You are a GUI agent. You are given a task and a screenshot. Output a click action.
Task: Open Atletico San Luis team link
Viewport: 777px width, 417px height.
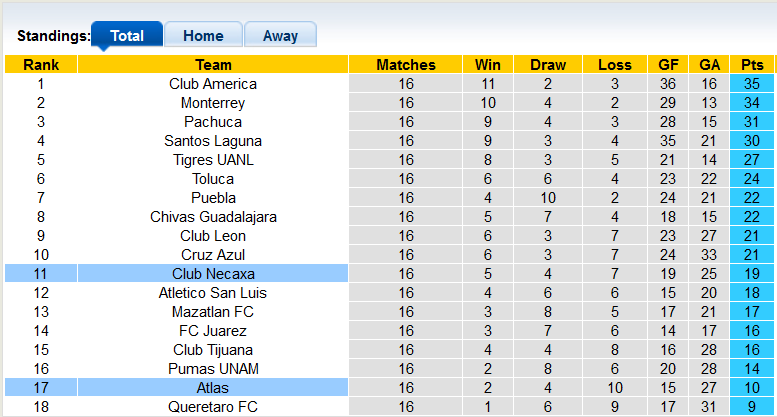tap(213, 293)
